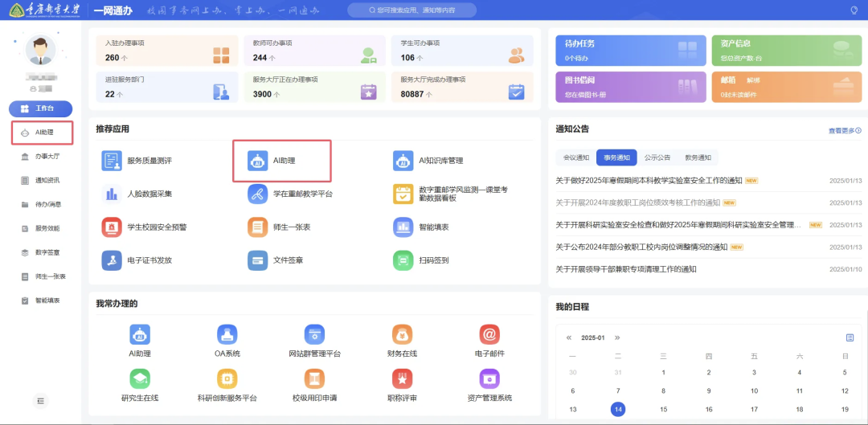Screen dimensions: 868x425
Task: Open 办事大厅 from the sidebar
Action: [42, 157]
